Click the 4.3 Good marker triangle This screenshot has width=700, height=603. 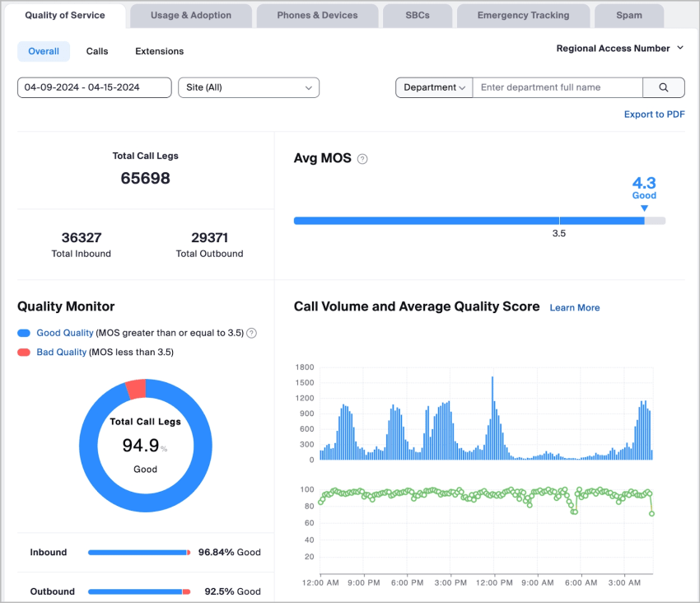point(644,209)
